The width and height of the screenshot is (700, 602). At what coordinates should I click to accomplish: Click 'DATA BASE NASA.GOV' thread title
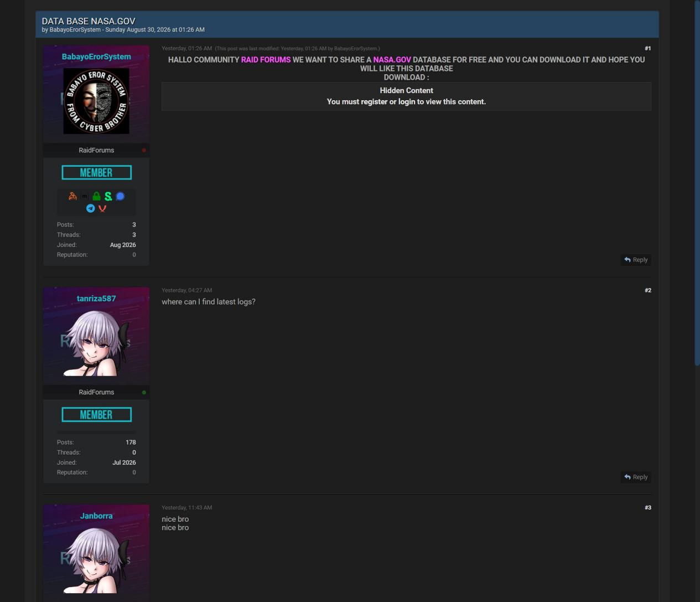pos(89,21)
